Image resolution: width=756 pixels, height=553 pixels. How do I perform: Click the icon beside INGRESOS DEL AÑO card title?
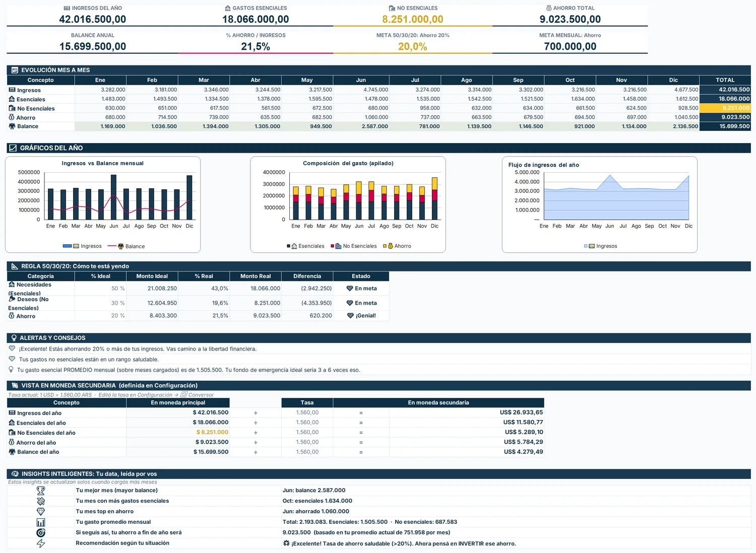[67, 8]
